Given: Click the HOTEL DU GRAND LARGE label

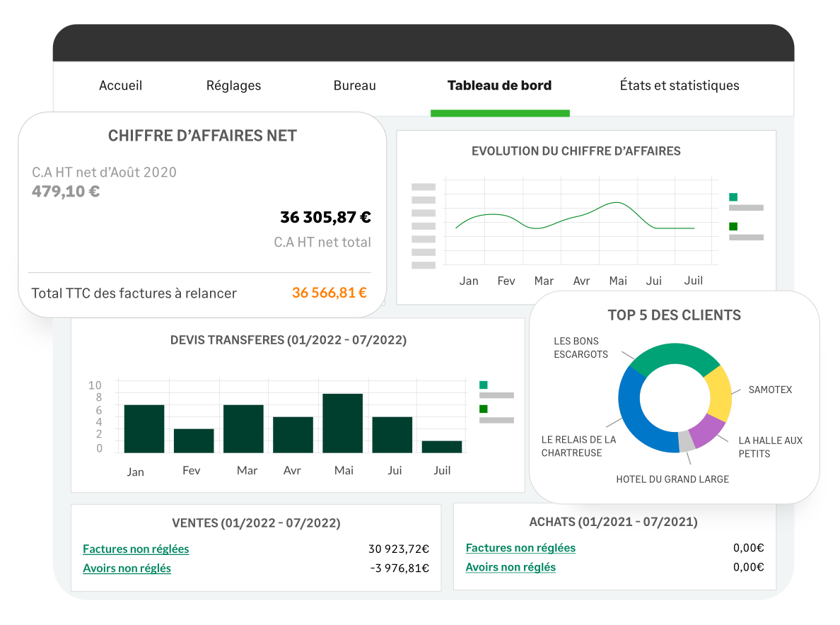Looking at the screenshot, I should pos(672,479).
